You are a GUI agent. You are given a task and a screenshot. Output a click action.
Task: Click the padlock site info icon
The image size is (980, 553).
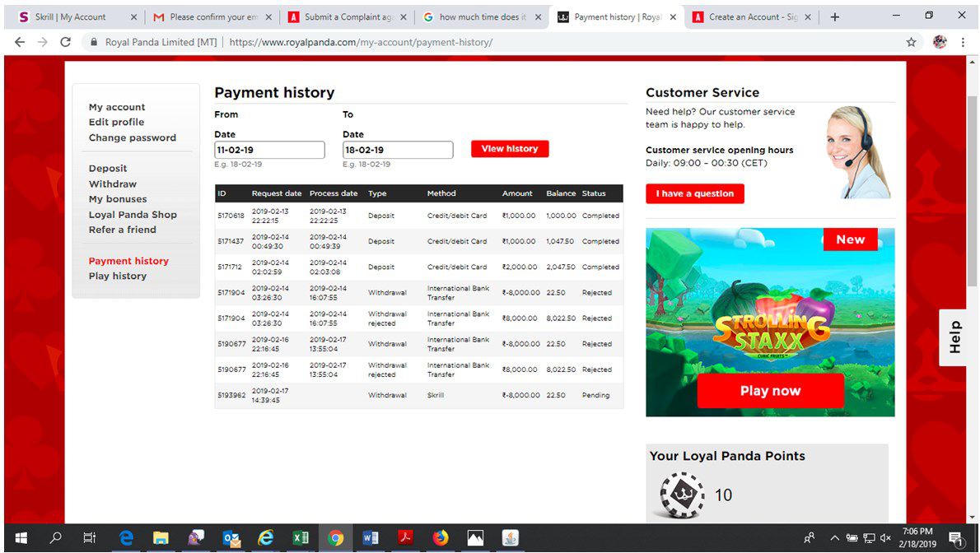(x=94, y=42)
